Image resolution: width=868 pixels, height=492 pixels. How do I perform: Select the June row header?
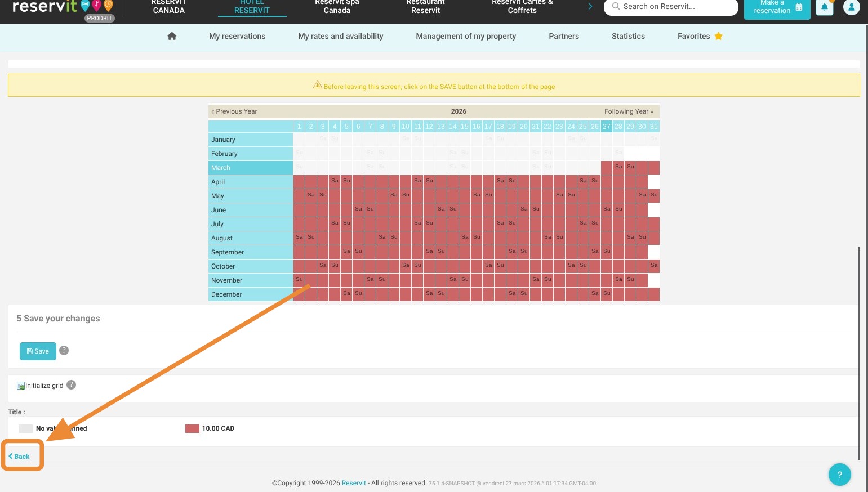pos(251,210)
